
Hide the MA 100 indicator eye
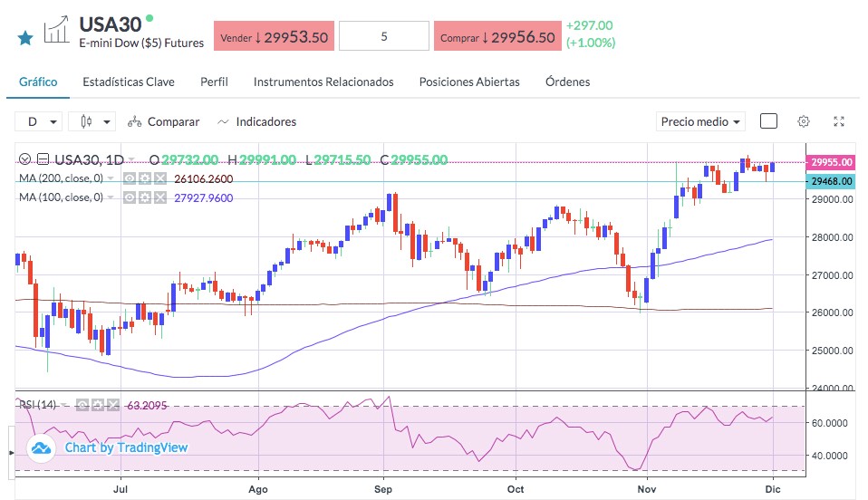(129, 197)
